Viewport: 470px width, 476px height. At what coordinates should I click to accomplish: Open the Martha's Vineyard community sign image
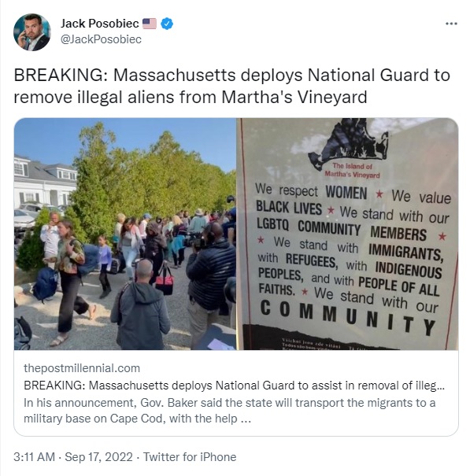point(347,234)
